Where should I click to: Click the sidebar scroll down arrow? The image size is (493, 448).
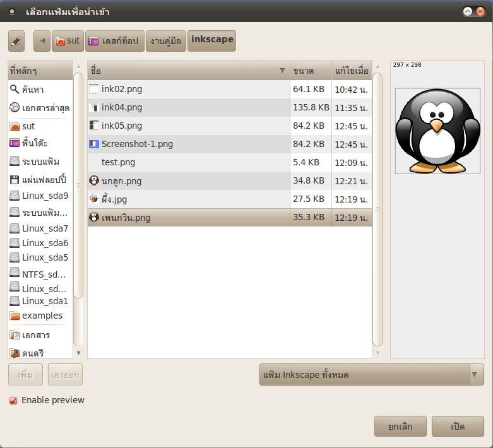78,353
